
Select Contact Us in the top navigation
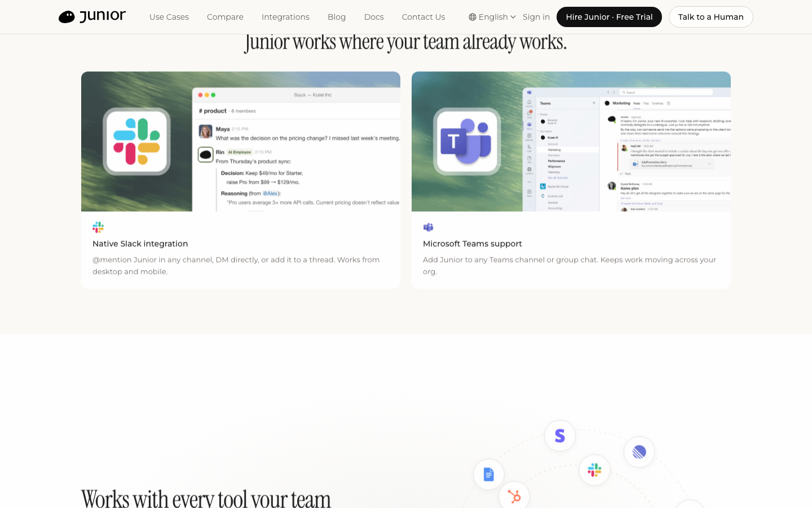point(423,17)
